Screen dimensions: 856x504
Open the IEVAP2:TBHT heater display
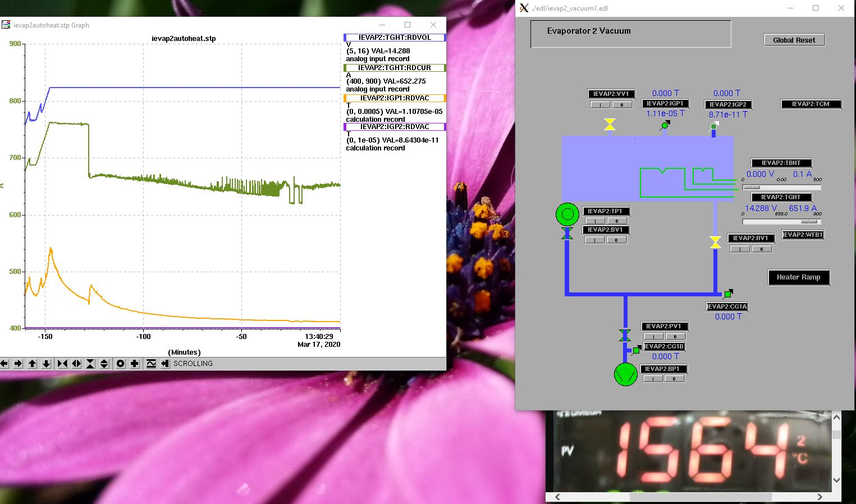[781, 163]
